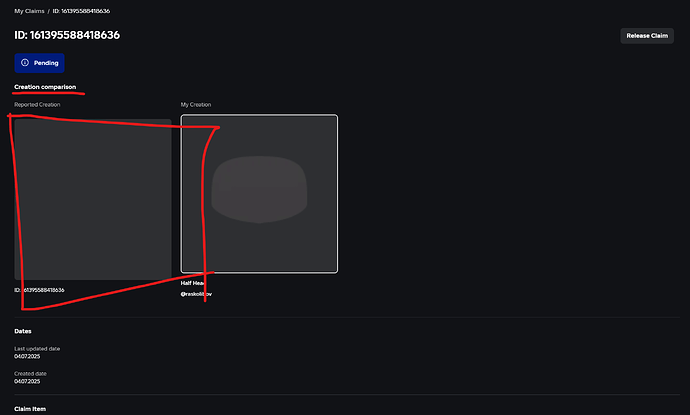The image size is (690, 415).
Task: Click the large claim ID page title
Action: (67, 35)
